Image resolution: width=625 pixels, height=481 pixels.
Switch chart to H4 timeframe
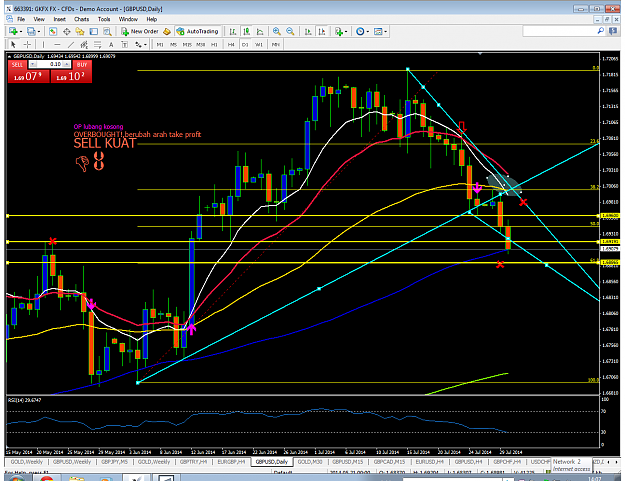coord(231,45)
